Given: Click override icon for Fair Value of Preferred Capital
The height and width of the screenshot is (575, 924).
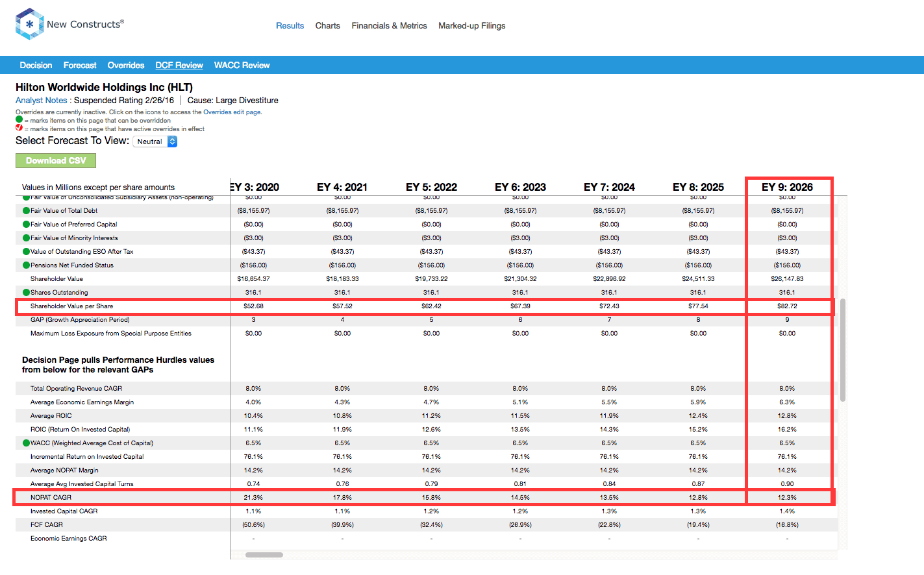Looking at the screenshot, I should 26,225.
